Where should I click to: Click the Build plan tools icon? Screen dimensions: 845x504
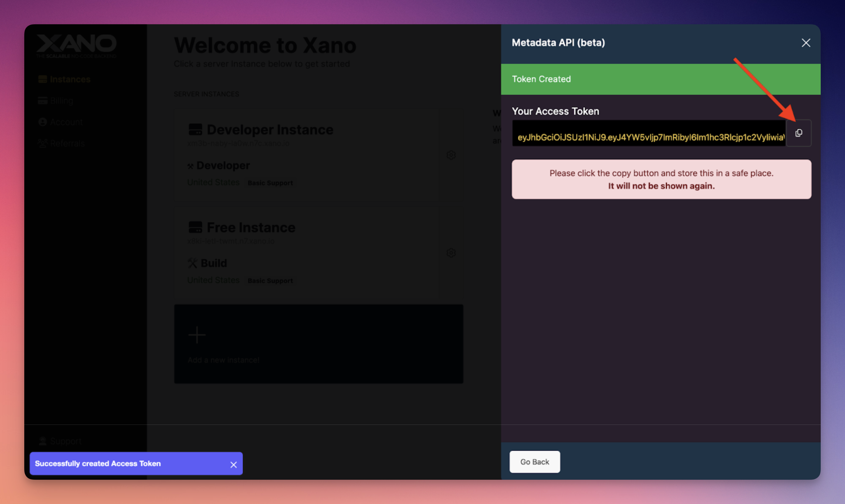[192, 263]
